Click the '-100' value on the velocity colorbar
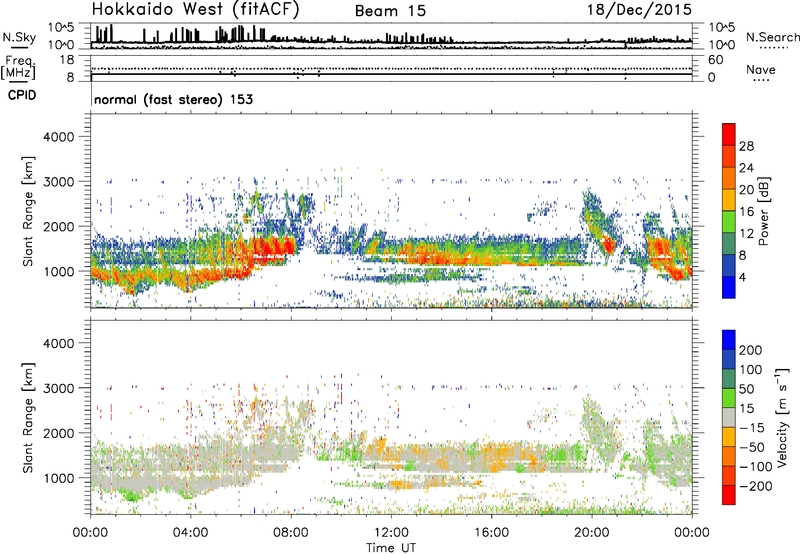The image size is (800, 554). [x=755, y=467]
